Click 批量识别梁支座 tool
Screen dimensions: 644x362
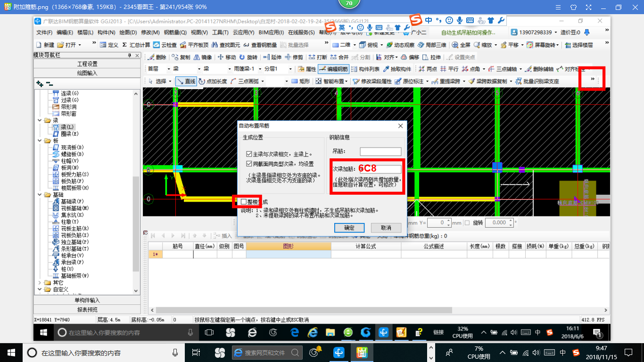tap(537, 81)
